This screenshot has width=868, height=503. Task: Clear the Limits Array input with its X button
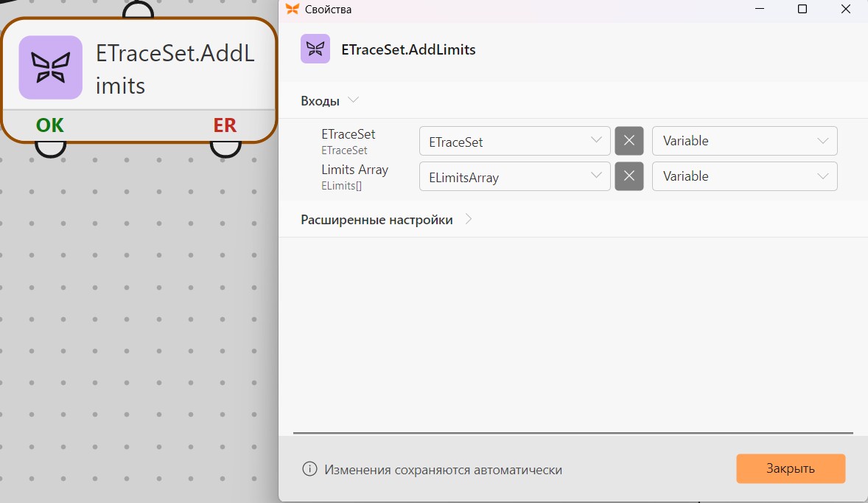point(629,176)
